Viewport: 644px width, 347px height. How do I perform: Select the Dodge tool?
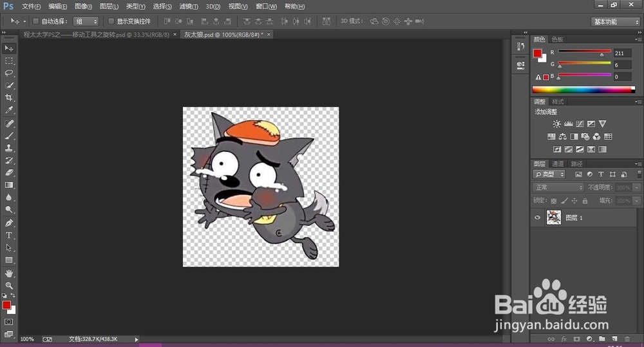[x=8, y=210]
